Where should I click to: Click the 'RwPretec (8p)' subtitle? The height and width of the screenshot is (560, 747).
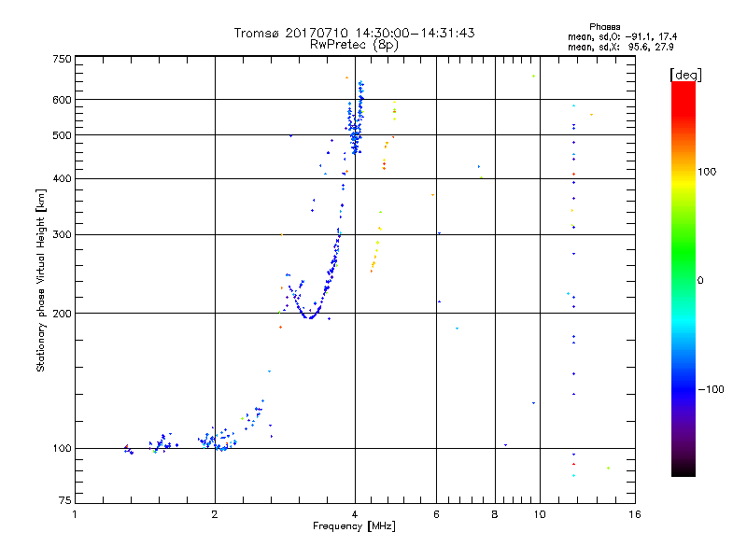click(x=355, y=45)
